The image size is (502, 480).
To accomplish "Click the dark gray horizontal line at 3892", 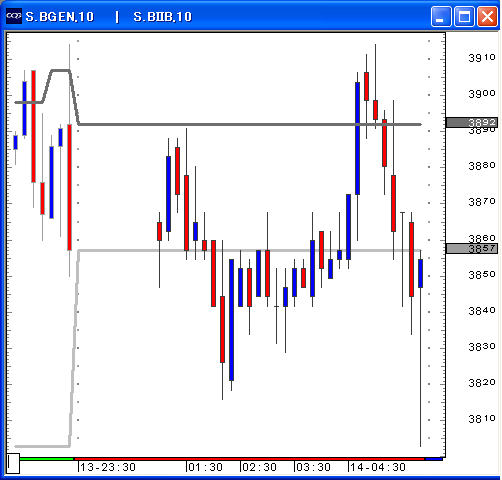I will pos(250,124).
